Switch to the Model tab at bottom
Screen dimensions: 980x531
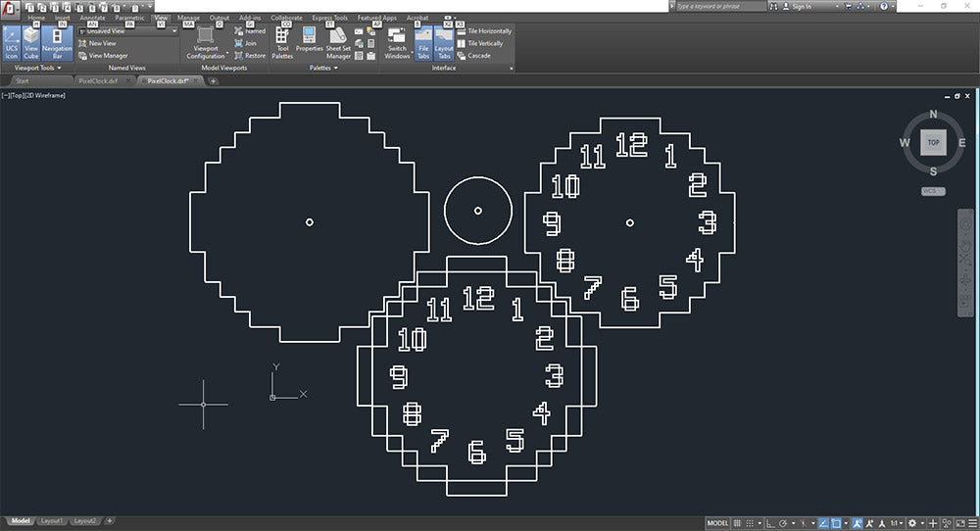coord(20,521)
